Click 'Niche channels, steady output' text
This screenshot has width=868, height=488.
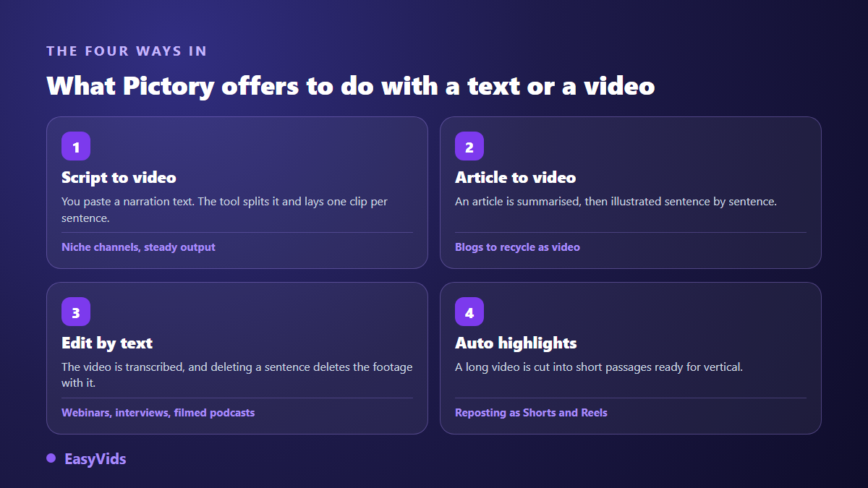(x=138, y=247)
